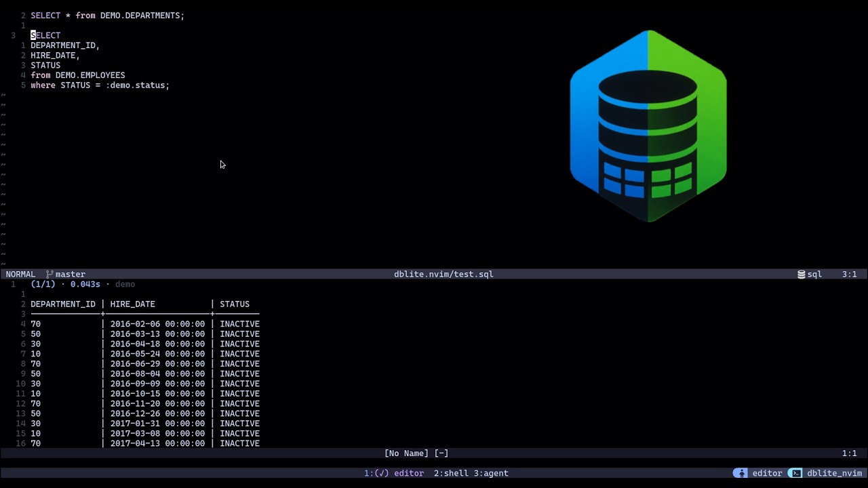
Task: Click department 50 in the 2016-03-13 row
Action: pos(35,334)
